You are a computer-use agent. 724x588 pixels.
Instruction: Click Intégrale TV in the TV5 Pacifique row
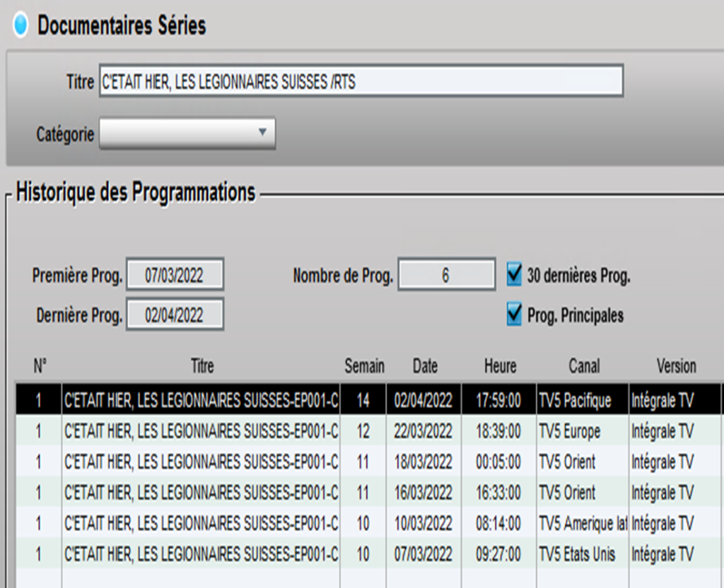pyautogui.click(x=675, y=400)
